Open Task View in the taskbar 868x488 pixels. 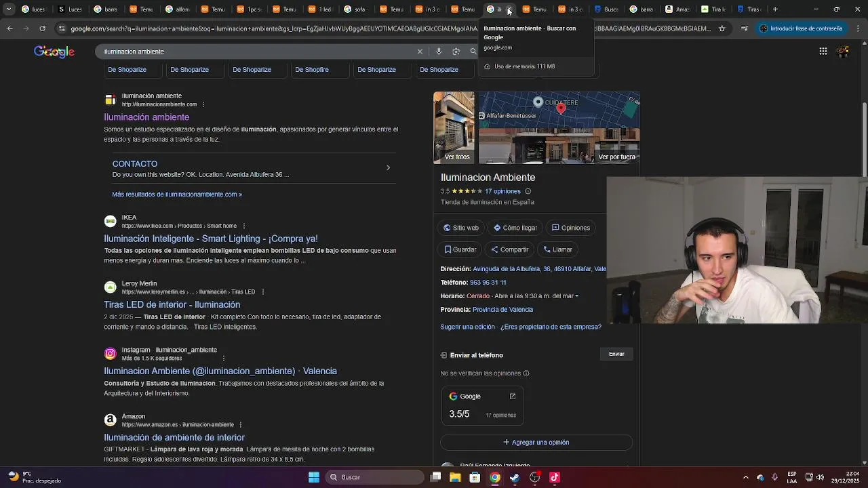click(x=436, y=477)
